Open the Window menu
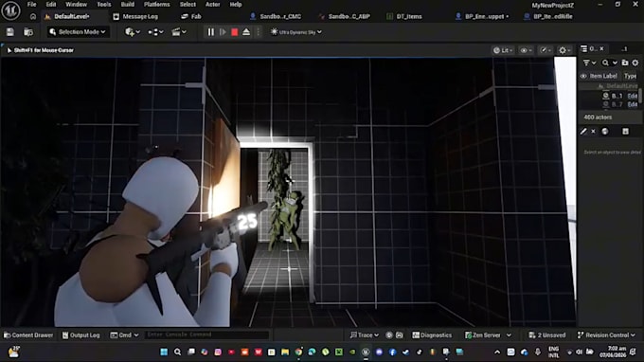This screenshot has height=362, width=644. pyautogui.click(x=77, y=5)
